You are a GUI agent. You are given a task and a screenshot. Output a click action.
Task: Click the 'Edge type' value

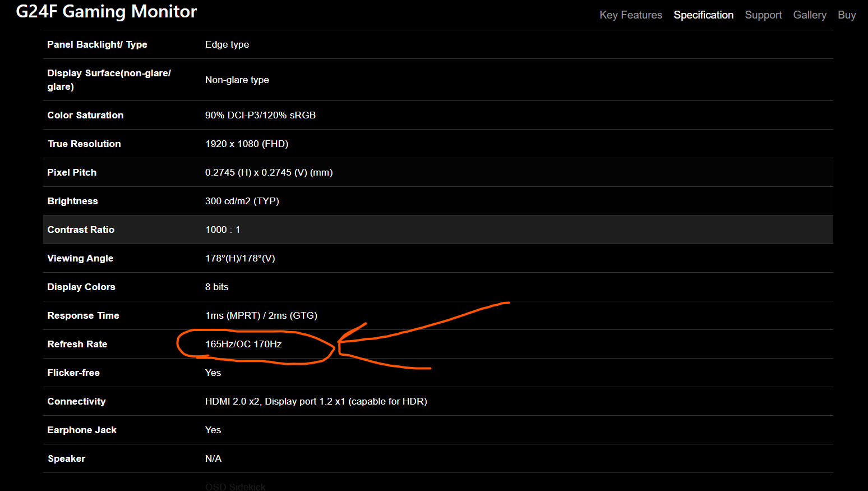pos(227,44)
